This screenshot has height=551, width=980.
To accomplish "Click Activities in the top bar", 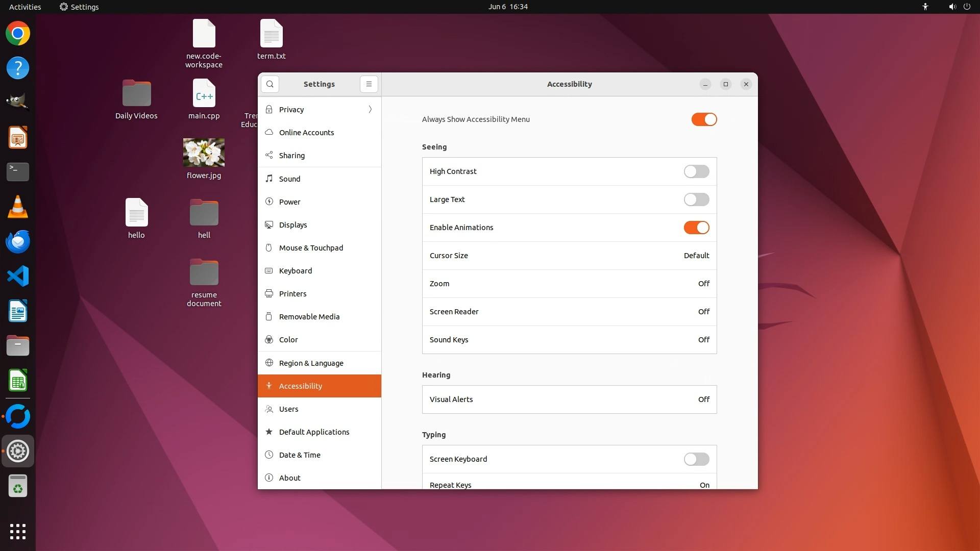I will [x=25, y=7].
